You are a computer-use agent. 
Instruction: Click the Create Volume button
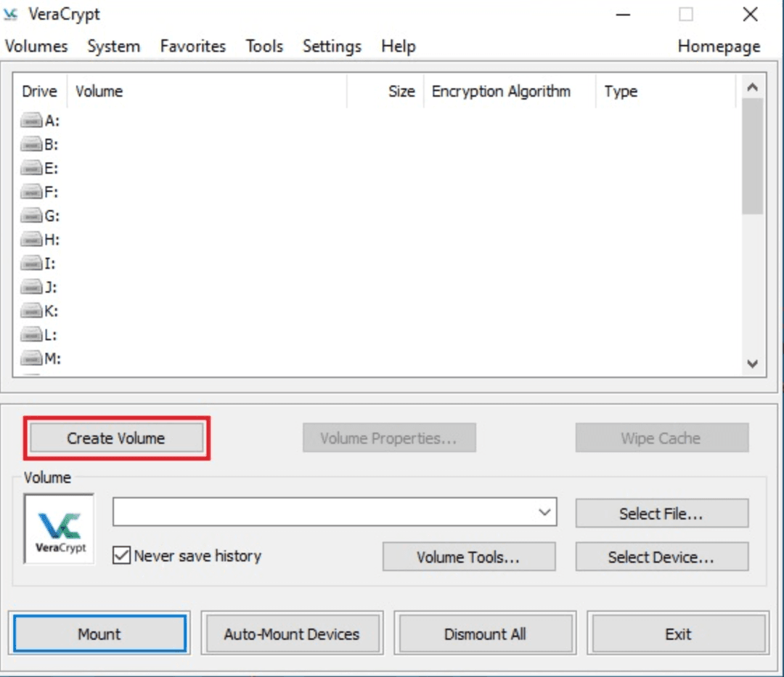click(x=116, y=438)
